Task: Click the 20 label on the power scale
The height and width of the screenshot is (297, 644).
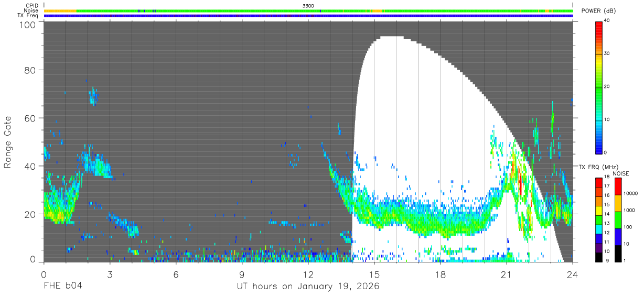Action: pyautogui.click(x=606, y=87)
